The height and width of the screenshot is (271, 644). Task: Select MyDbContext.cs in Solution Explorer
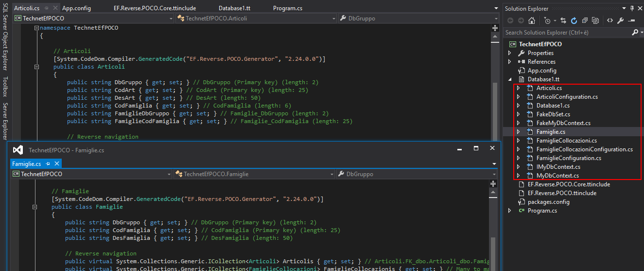tap(557, 176)
